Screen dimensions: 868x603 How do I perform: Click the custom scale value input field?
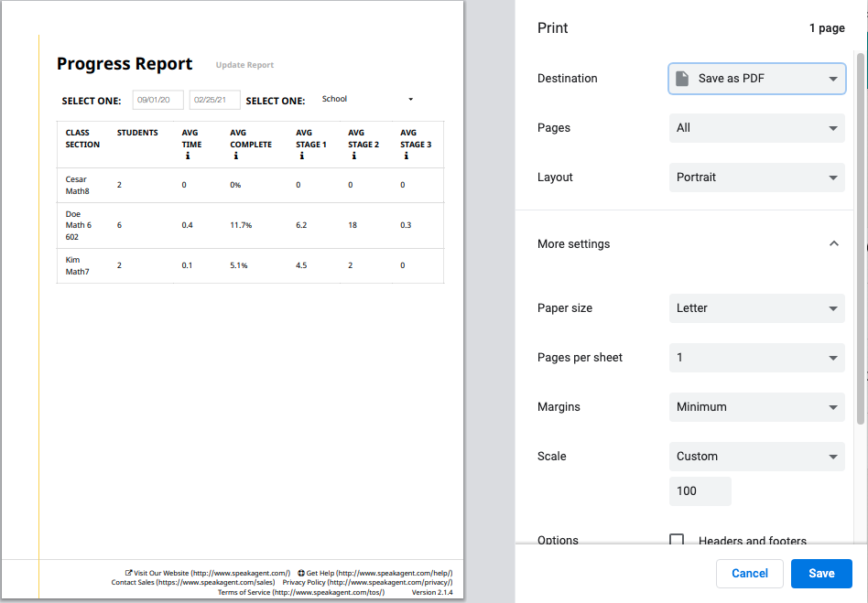point(700,491)
